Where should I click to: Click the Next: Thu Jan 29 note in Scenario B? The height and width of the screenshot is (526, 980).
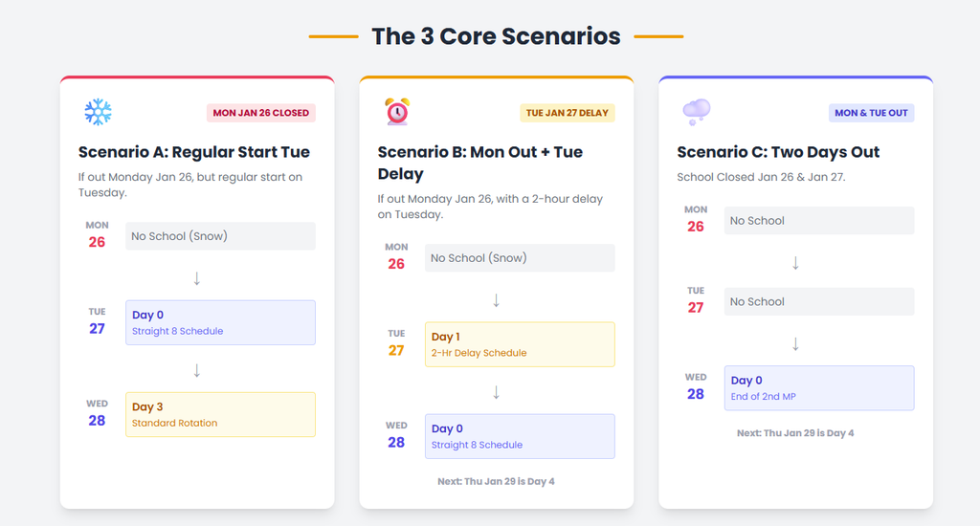[x=496, y=481]
